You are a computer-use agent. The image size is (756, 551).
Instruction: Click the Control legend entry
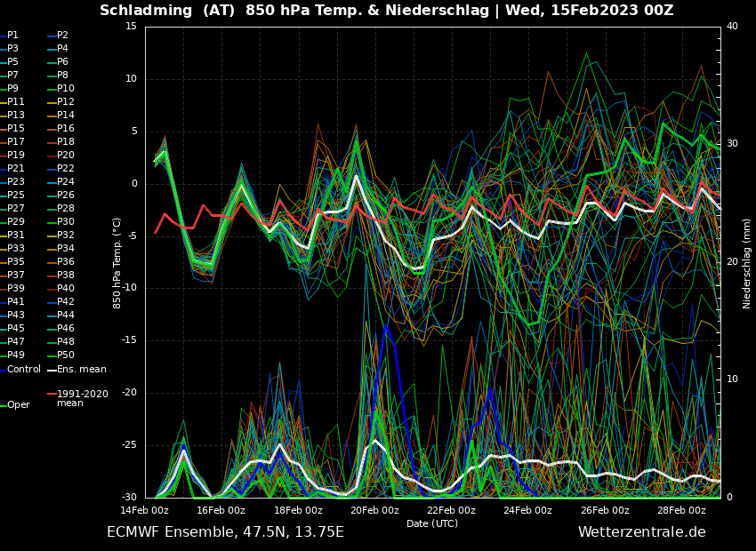coord(24,369)
